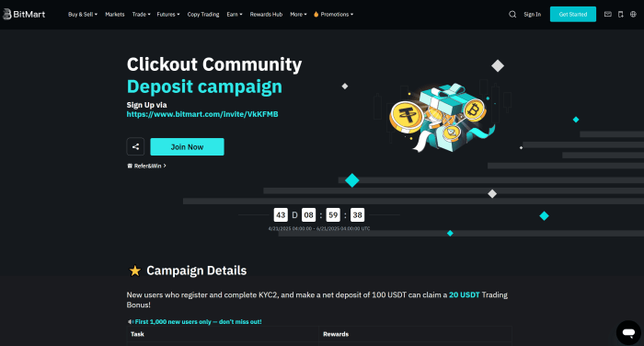The width and height of the screenshot is (644, 346).
Task: Open the language globe icon
Action: tap(633, 15)
